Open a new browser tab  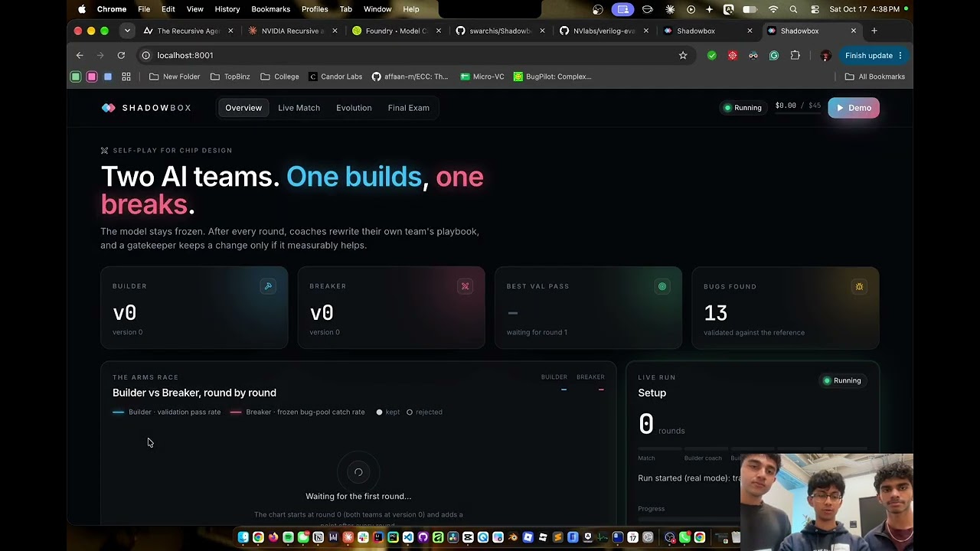click(874, 31)
